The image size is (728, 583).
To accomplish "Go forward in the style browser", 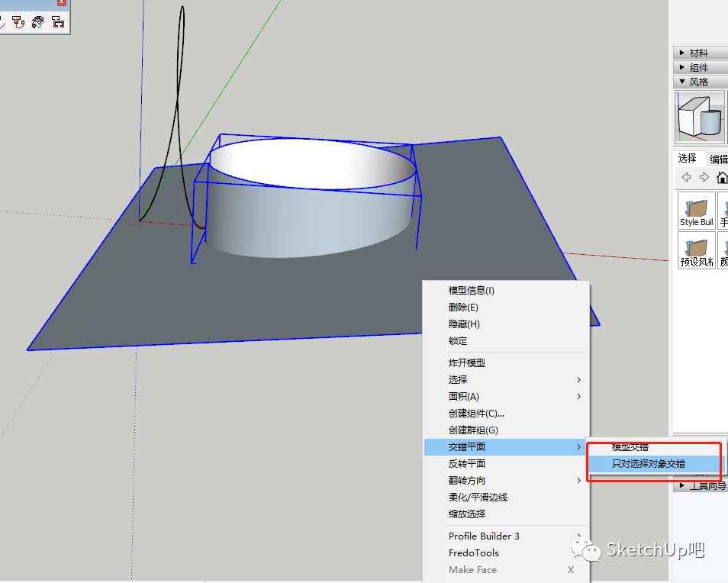I will pyautogui.click(x=704, y=177).
